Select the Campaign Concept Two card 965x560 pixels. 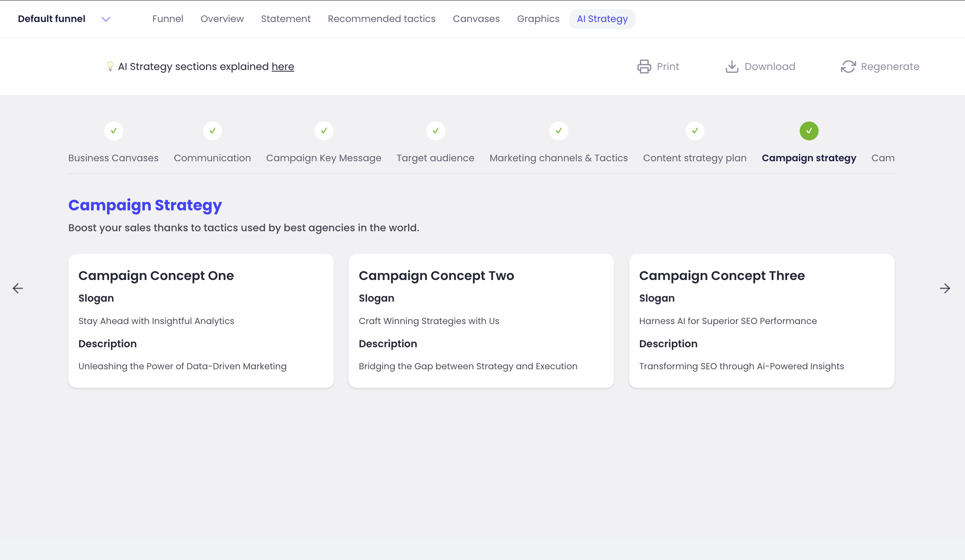point(481,321)
